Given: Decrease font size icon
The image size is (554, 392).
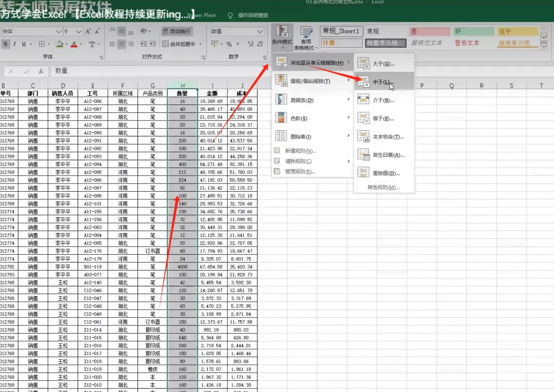Looking at the screenshot, I should pos(97,31).
